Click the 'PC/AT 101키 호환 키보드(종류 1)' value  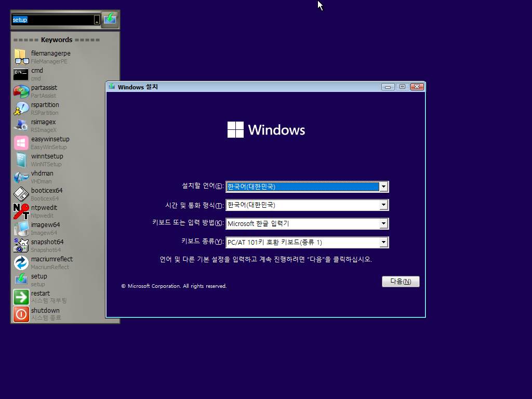[x=275, y=242]
